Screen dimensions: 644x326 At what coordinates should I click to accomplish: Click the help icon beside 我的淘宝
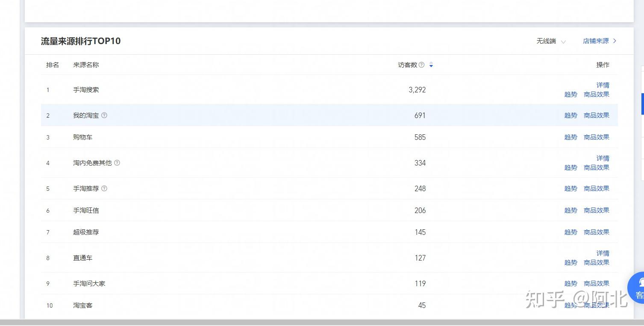[104, 116]
